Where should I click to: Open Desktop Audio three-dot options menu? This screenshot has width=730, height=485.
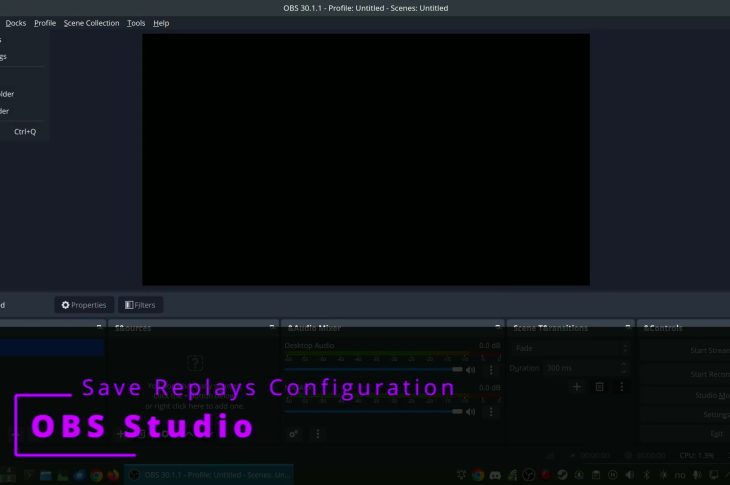491,370
